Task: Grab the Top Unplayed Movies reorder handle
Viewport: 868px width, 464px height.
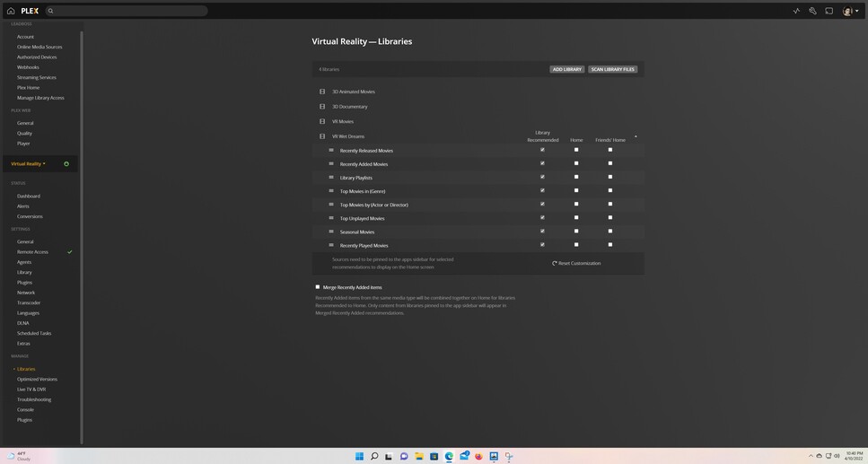Action: (331, 218)
